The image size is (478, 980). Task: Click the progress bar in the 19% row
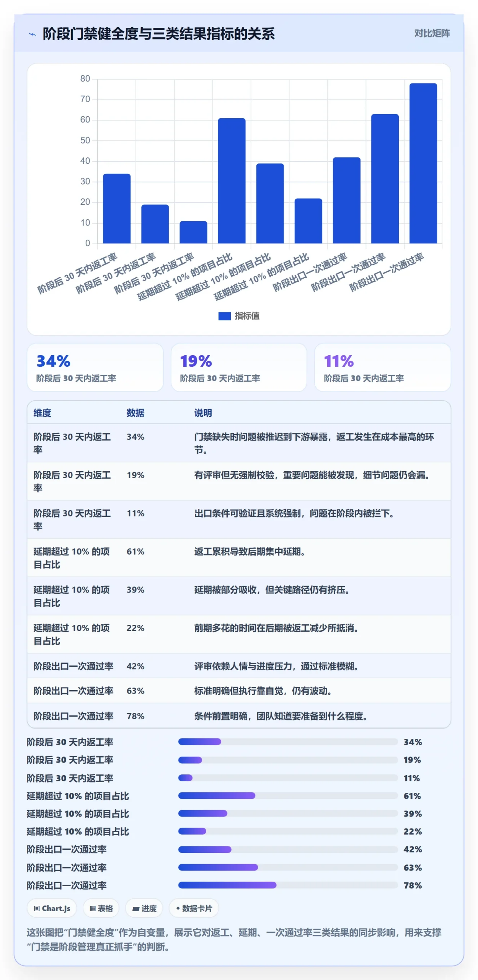pyautogui.click(x=288, y=759)
